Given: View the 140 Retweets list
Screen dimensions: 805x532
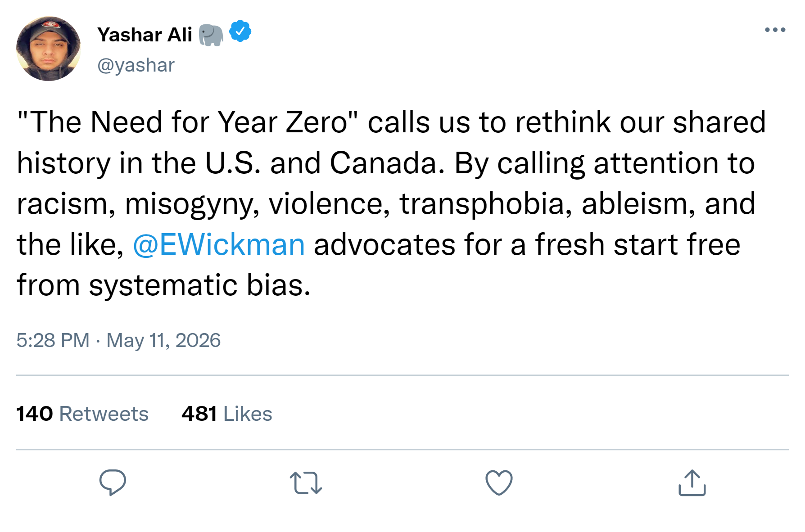Looking at the screenshot, I should (82, 414).
